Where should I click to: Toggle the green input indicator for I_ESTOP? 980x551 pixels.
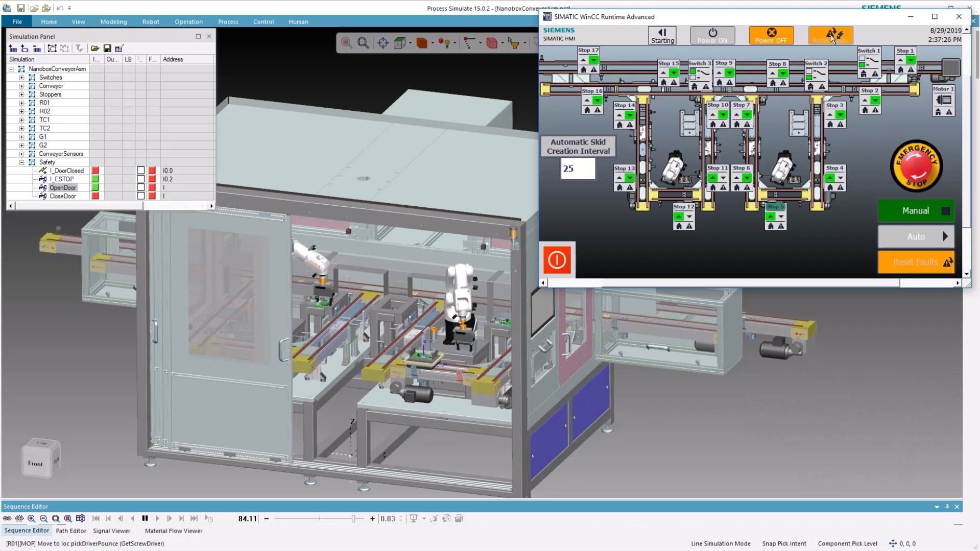pos(95,179)
